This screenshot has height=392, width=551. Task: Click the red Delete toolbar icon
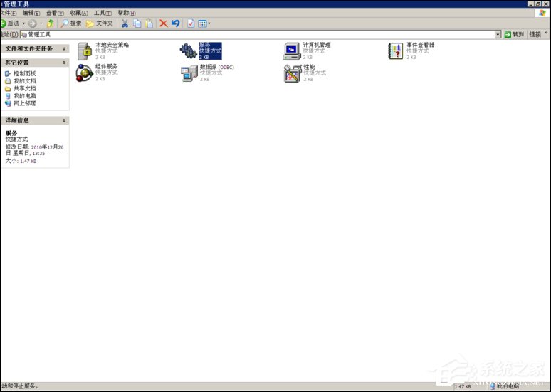tap(164, 23)
